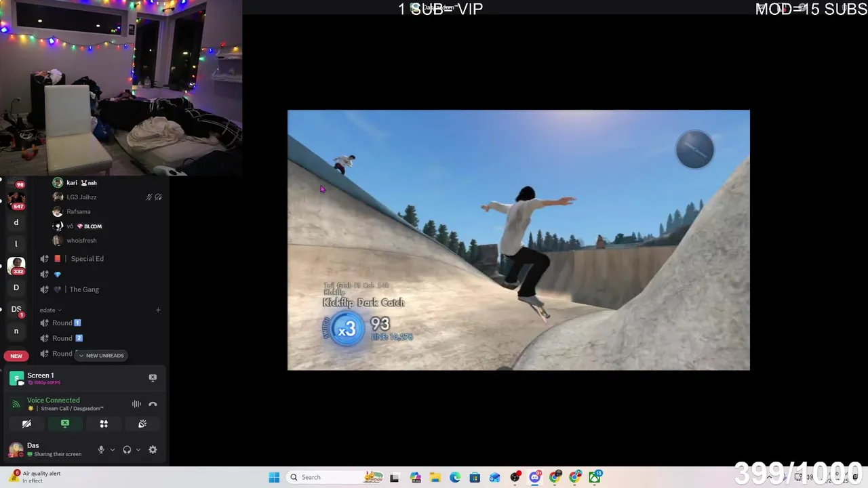Toggle screen share button in voice panel
The width and height of the screenshot is (868, 488).
[65, 424]
